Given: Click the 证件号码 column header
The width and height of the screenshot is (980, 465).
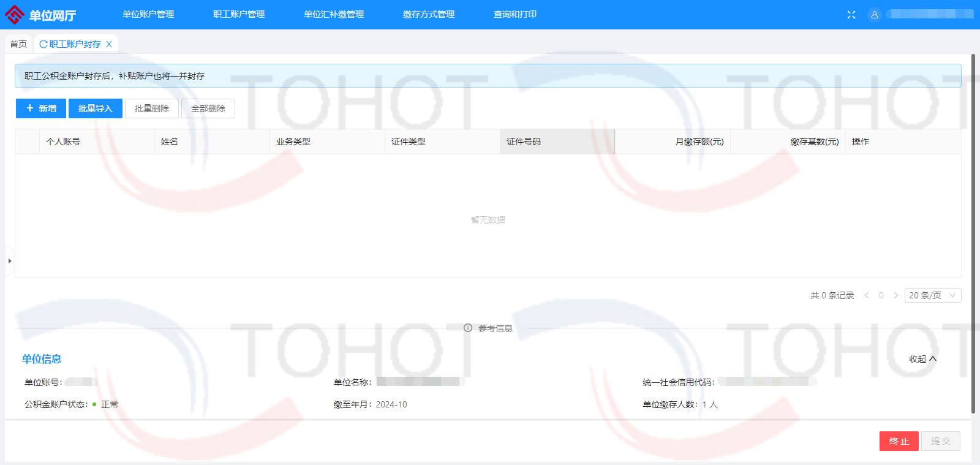Looking at the screenshot, I should [524, 142].
